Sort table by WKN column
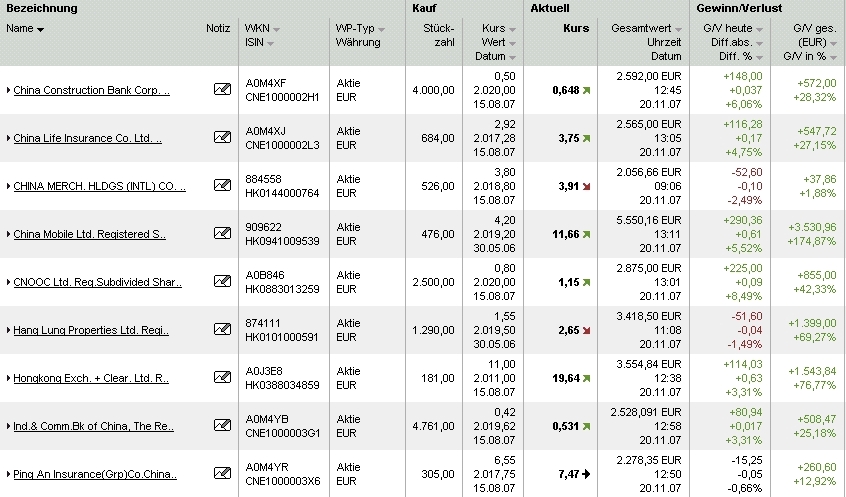The height and width of the screenshot is (497, 846). coord(275,29)
